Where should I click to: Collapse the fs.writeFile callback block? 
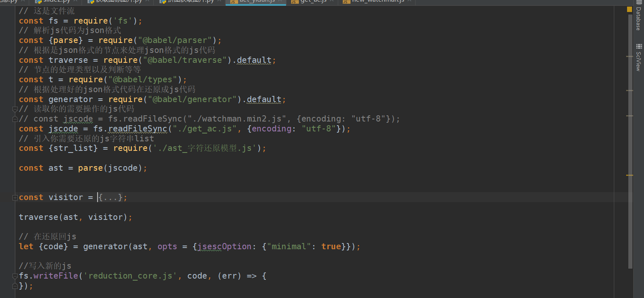click(x=15, y=276)
